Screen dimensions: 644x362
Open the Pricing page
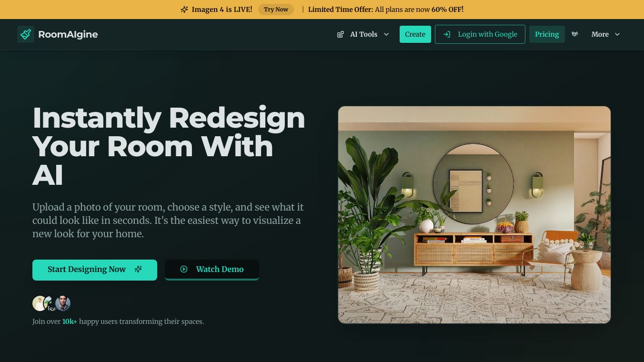(547, 34)
